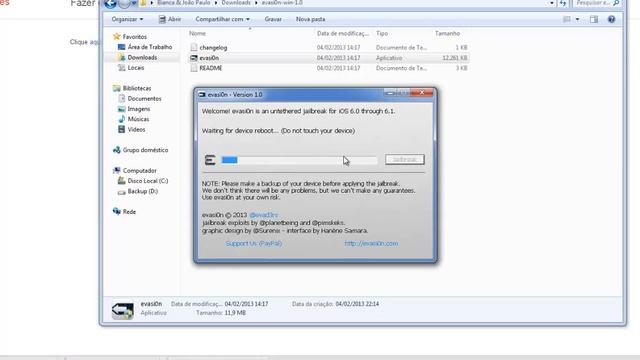The height and width of the screenshot is (360, 640).
Task: Go back with the Explorer back arrow
Action: tap(110, 3)
